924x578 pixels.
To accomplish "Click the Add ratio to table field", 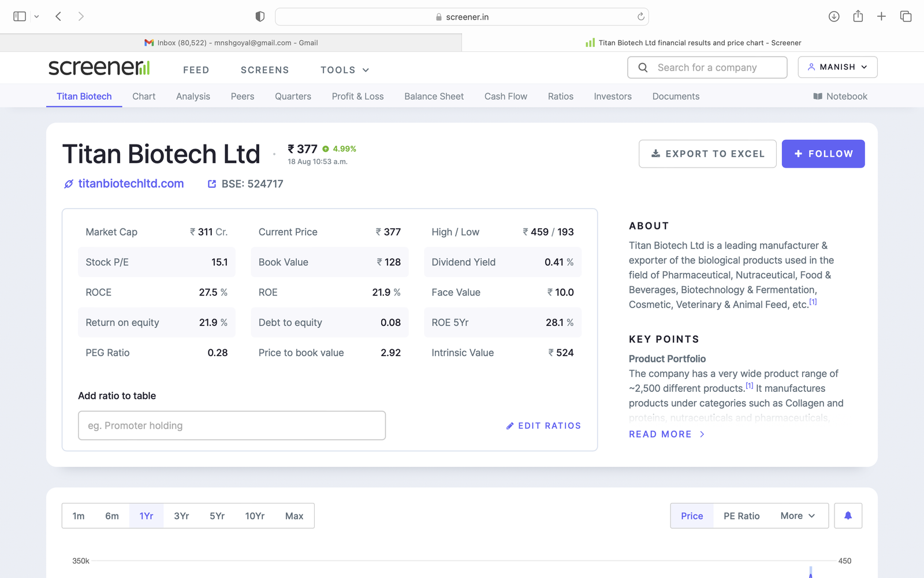I will point(232,425).
